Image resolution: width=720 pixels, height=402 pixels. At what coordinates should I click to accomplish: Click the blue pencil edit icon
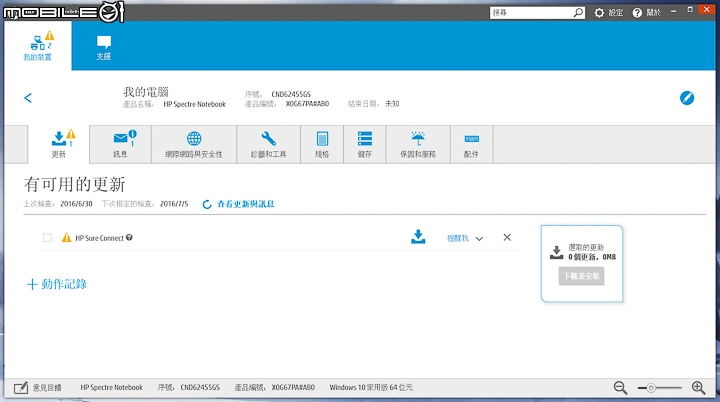pos(687,98)
